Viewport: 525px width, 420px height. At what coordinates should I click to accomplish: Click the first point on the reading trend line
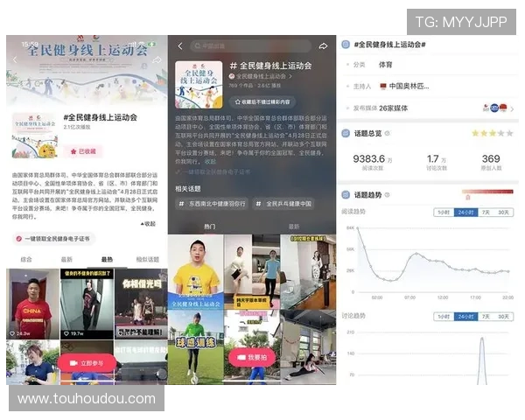pos(358,228)
